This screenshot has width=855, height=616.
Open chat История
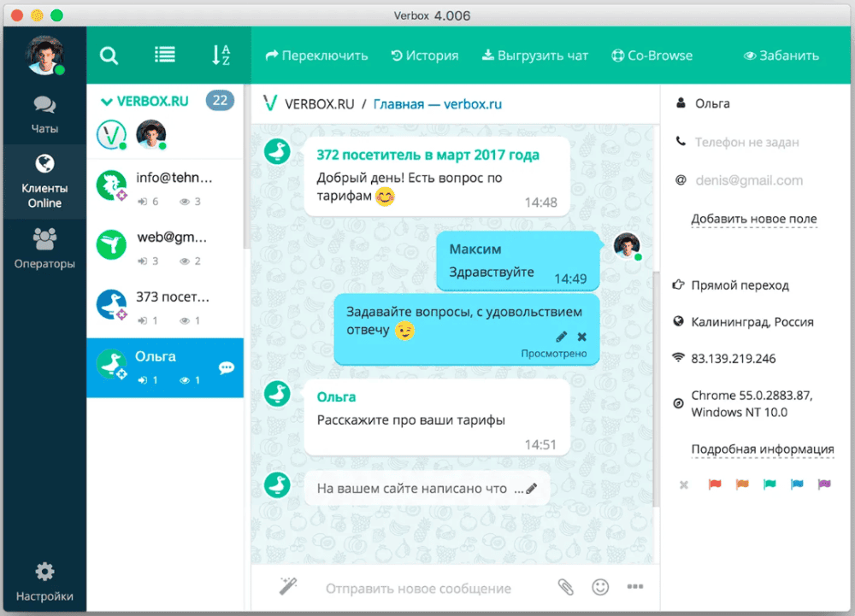[425, 56]
